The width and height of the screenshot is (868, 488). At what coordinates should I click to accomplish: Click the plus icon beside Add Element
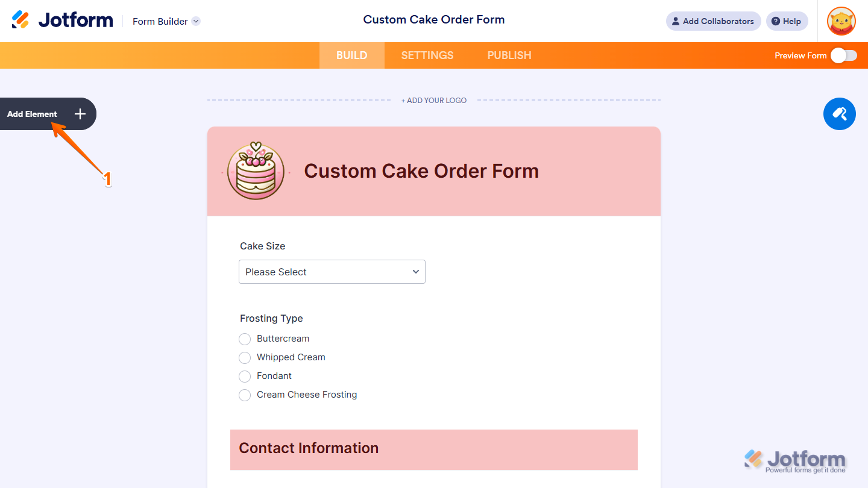80,114
